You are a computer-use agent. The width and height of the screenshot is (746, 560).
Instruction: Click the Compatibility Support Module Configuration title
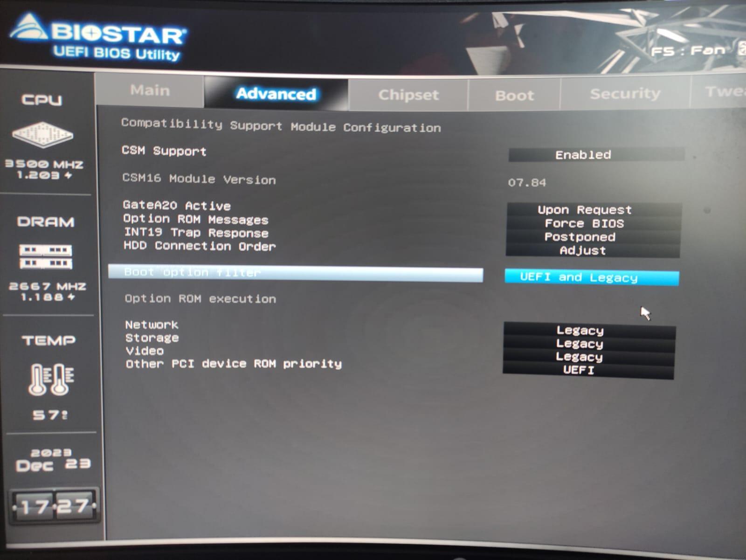pyautogui.click(x=281, y=126)
